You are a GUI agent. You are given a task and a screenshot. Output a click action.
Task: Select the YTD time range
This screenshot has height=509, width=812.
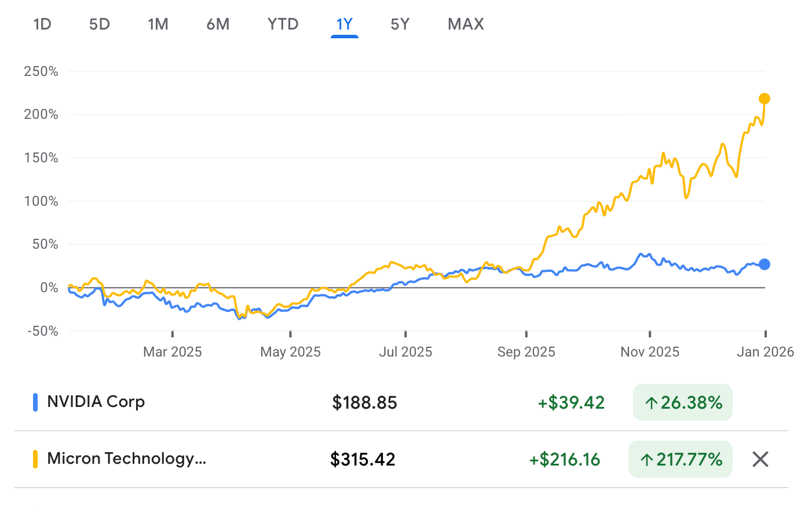click(282, 24)
